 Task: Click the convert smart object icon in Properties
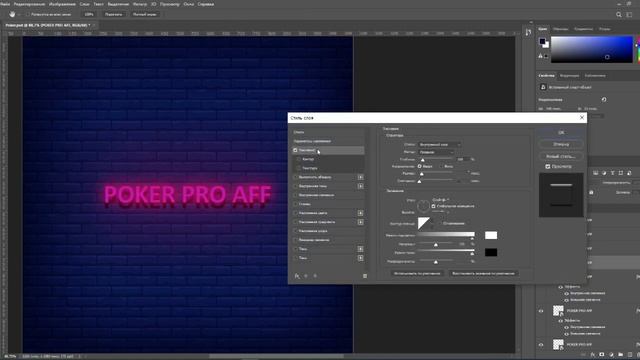tap(543, 87)
